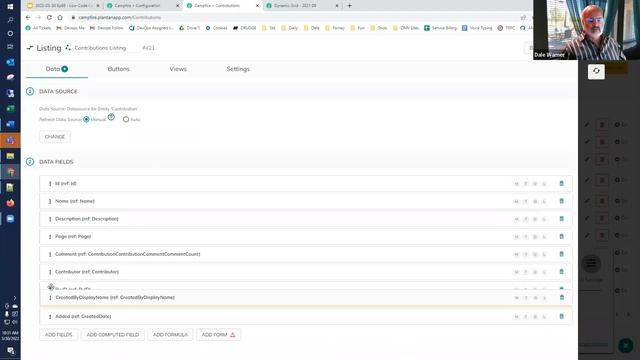Select Manual refresh data source
This screenshot has width=640, height=360.
[x=86, y=120]
